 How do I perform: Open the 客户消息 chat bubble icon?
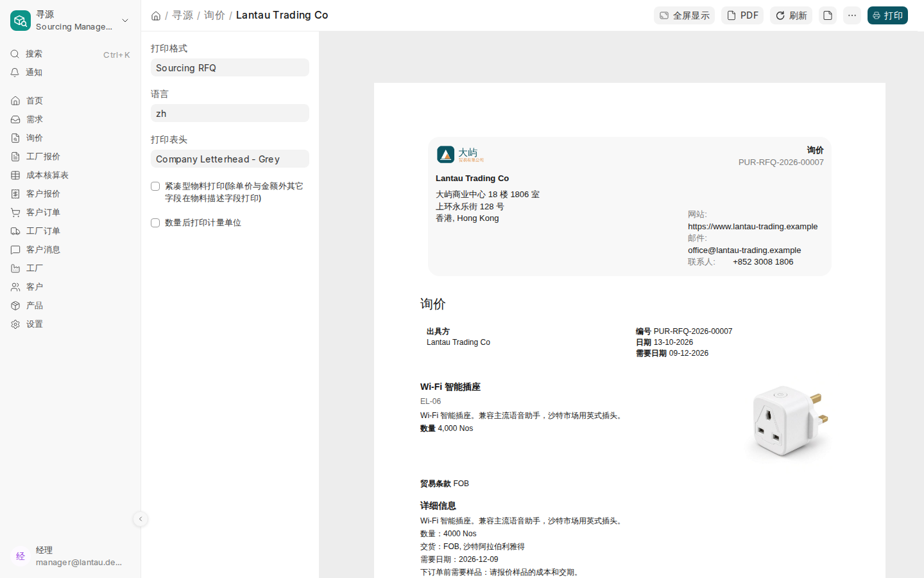click(15, 250)
